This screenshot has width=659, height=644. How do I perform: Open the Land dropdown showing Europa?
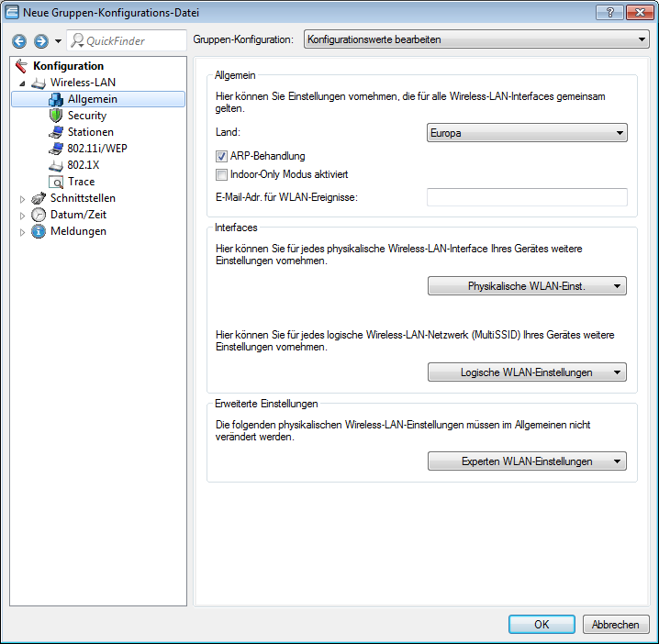pos(527,133)
